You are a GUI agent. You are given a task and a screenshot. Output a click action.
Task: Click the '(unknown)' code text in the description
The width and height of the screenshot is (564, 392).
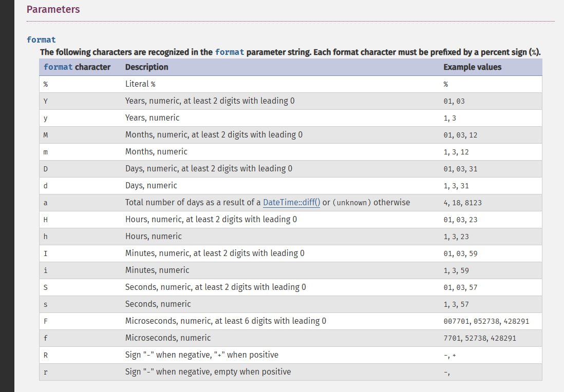352,203
